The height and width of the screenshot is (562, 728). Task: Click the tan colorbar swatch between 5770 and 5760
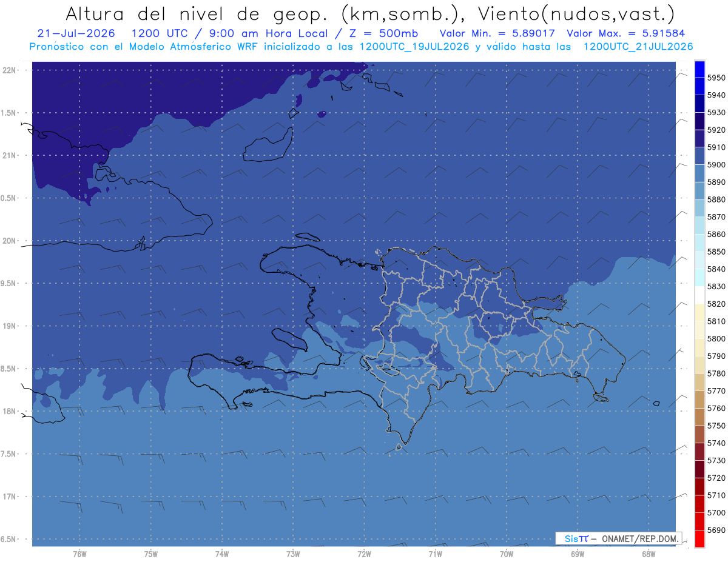point(699,400)
